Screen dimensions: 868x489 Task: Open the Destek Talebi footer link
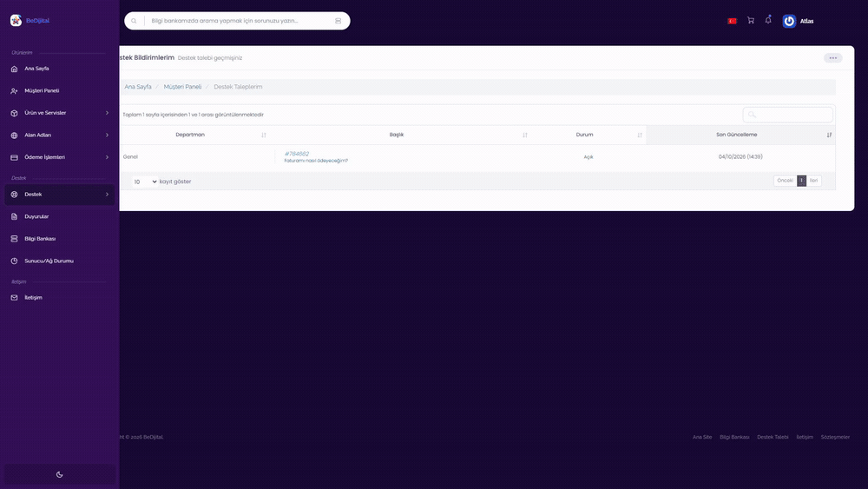coord(773,438)
